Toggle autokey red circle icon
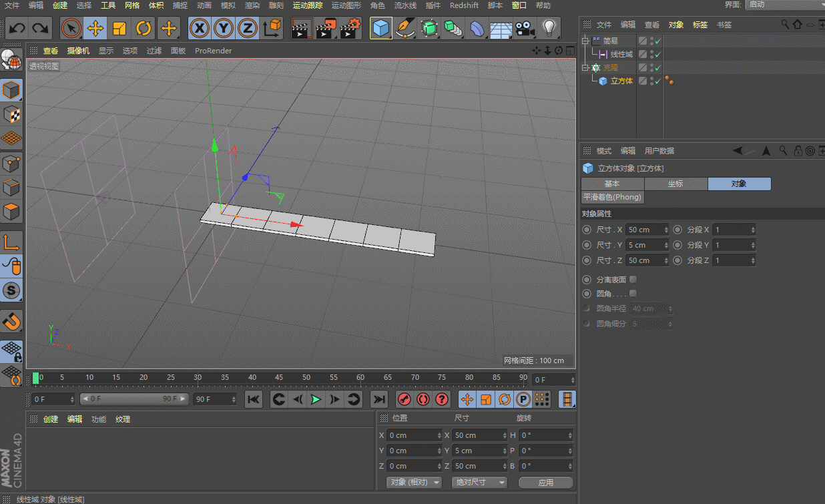The width and height of the screenshot is (825, 504). [423, 399]
